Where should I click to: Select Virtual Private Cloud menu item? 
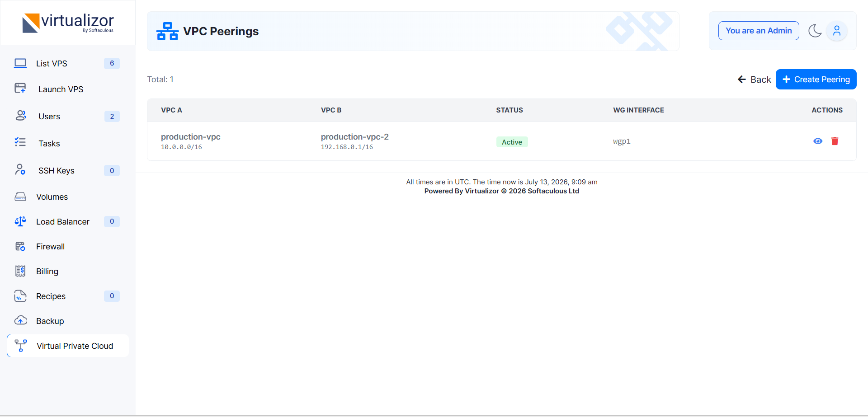[68, 346]
